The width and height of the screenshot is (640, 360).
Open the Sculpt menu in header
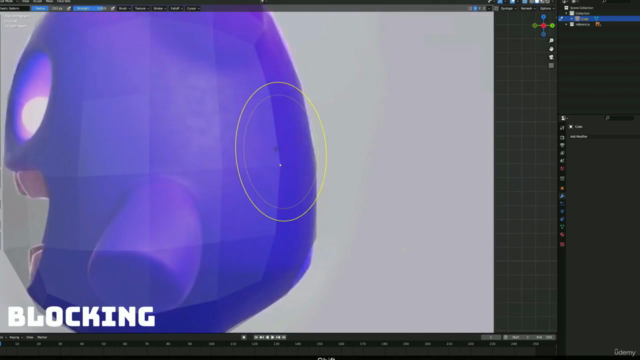(x=37, y=2)
